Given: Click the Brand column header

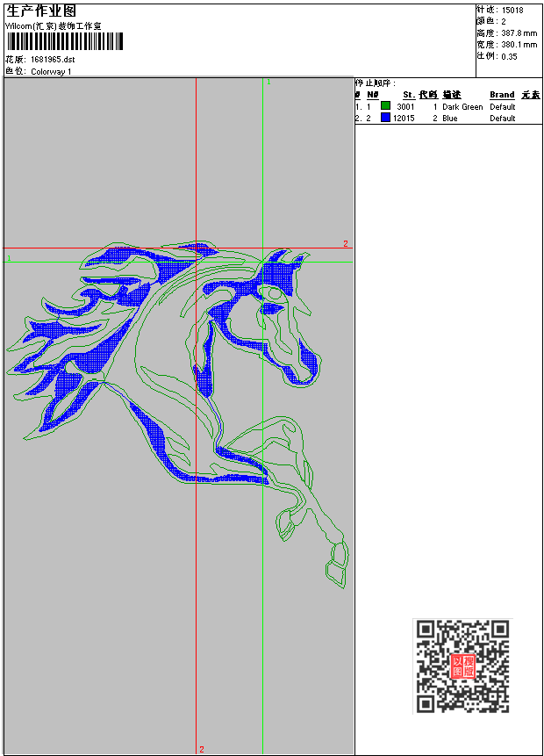Looking at the screenshot, I should (502, 95).
